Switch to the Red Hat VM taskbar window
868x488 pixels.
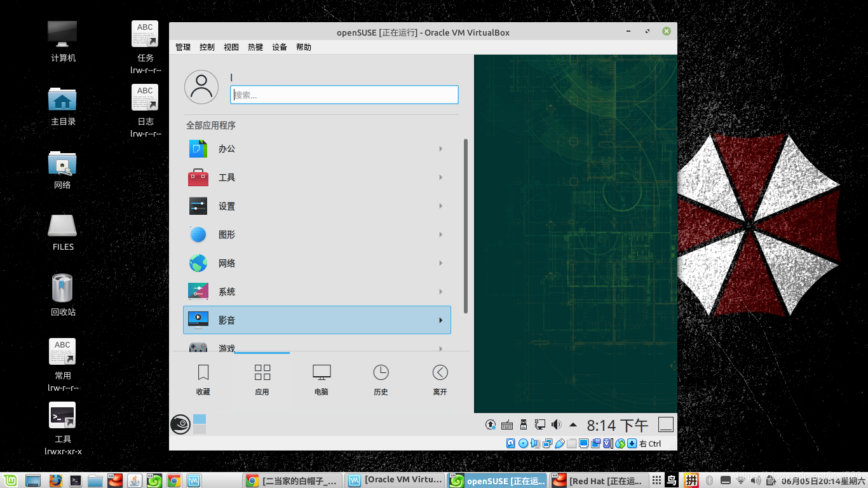[x=600, y=481]
